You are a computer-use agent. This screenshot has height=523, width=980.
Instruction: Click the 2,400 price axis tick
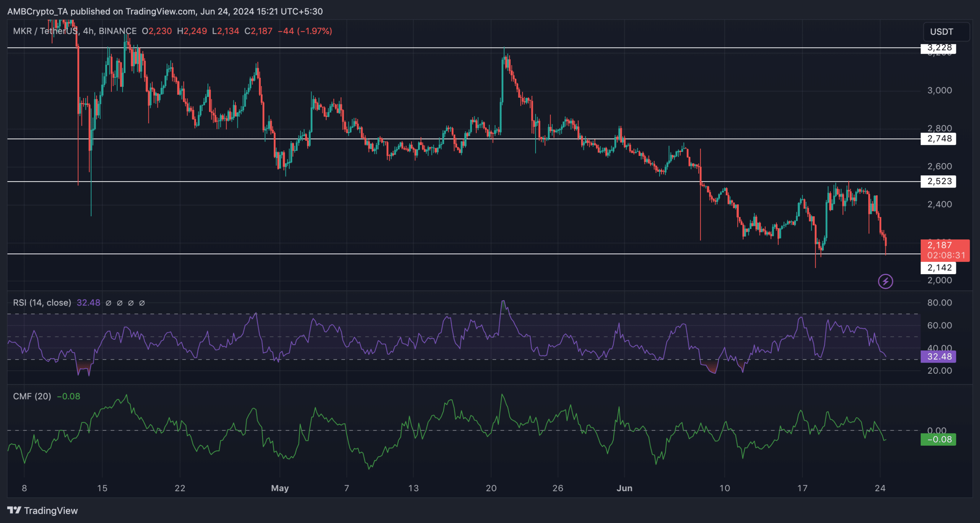[939, 204]
